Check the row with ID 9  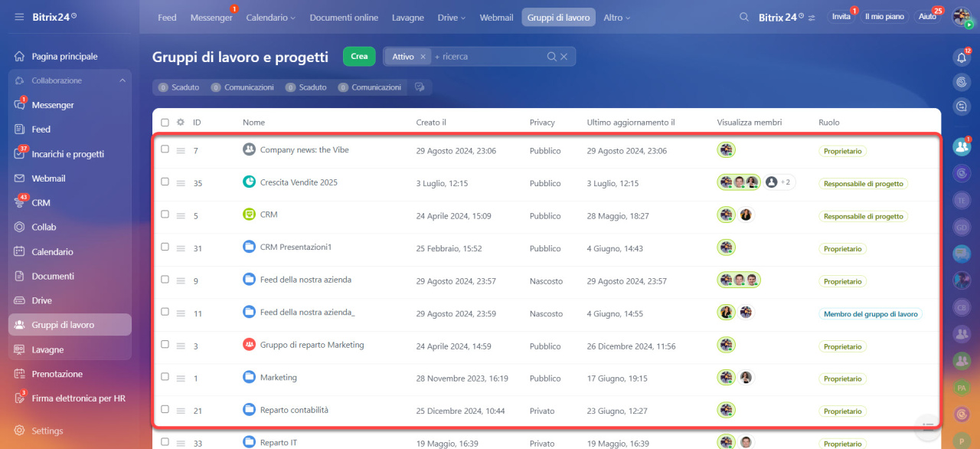point(165,279)
